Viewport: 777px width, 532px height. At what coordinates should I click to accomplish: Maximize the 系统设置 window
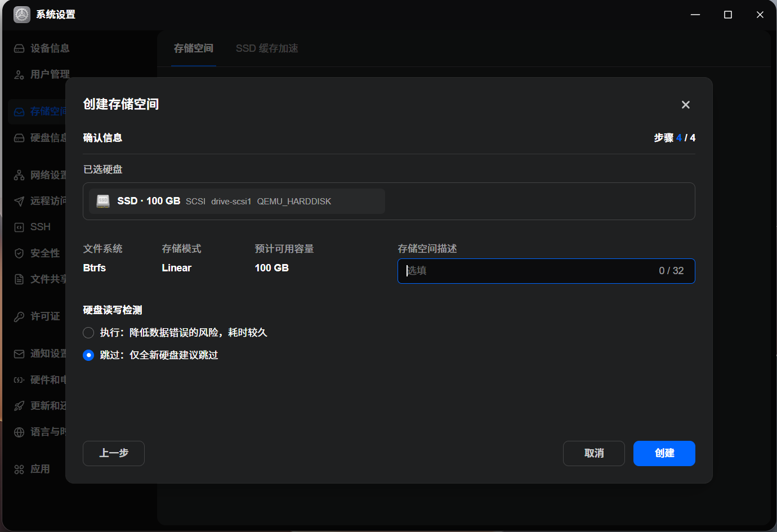[x=728, y=15]
